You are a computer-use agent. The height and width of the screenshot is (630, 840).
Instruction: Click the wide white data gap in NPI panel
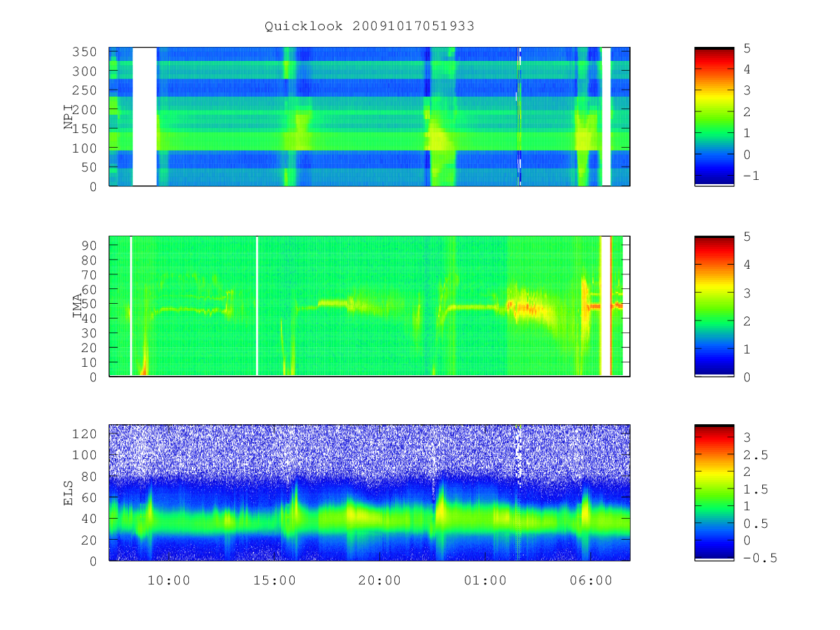pyautogui.click(x=144, y=116)
